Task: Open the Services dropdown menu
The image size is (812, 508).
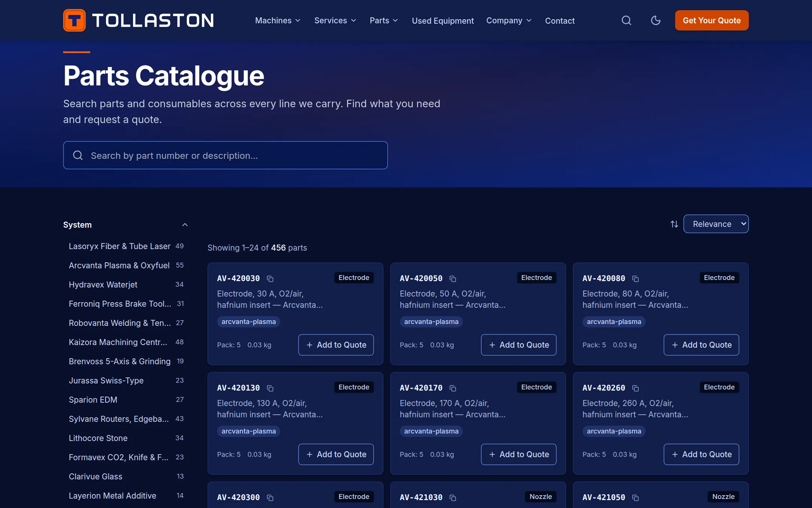Action: (335, 20)
